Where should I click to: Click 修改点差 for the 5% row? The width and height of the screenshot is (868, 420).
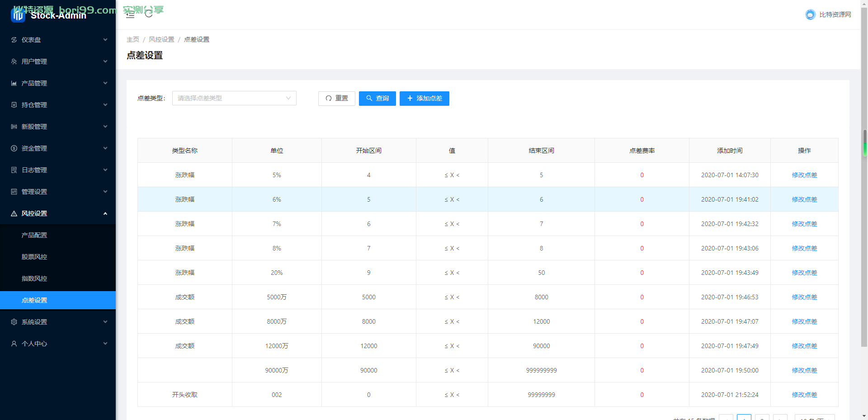click(x=804, y=175)
